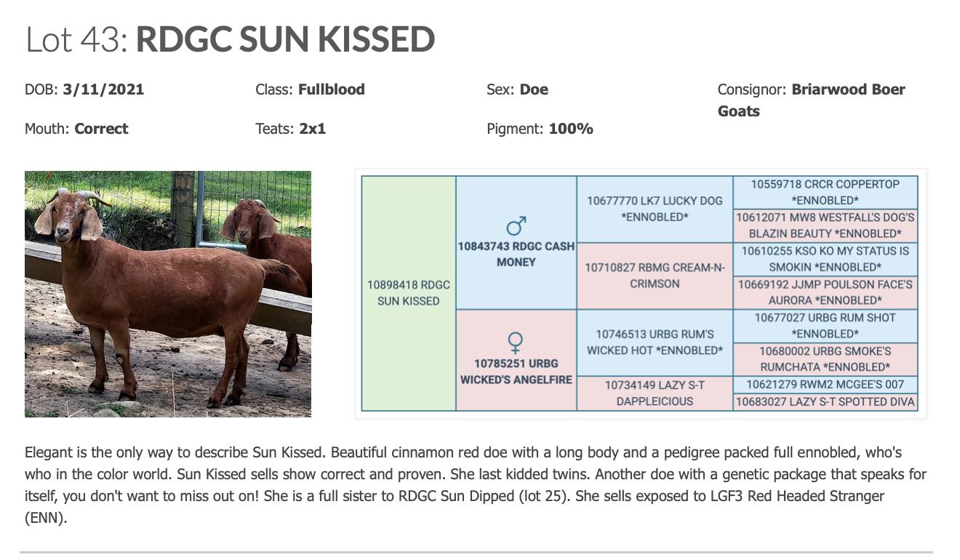Click the green RDGC SUN KISSED pedigree cell
Image resolution: width=960 pixels, height=560 pixels.
[x=409, y=293]
